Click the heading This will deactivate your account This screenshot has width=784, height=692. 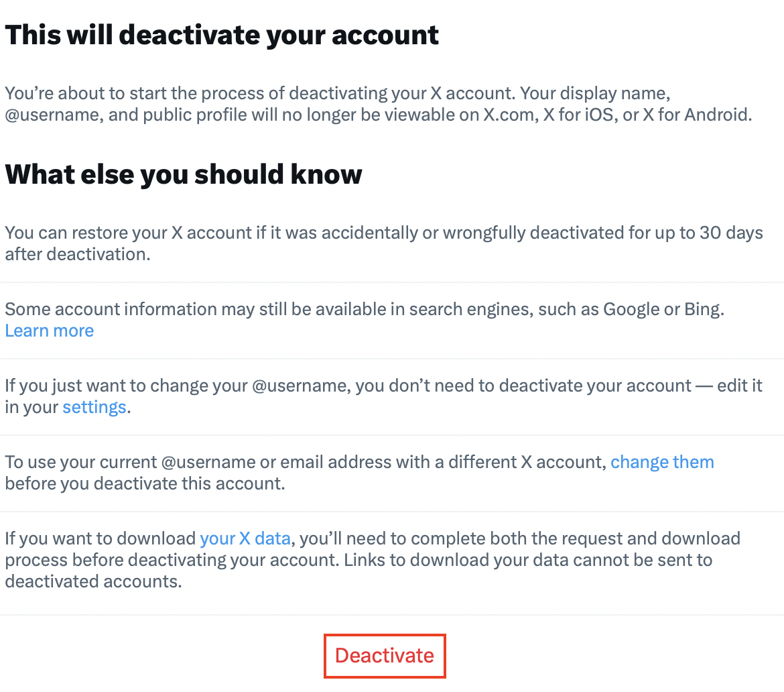coord(222,34)
